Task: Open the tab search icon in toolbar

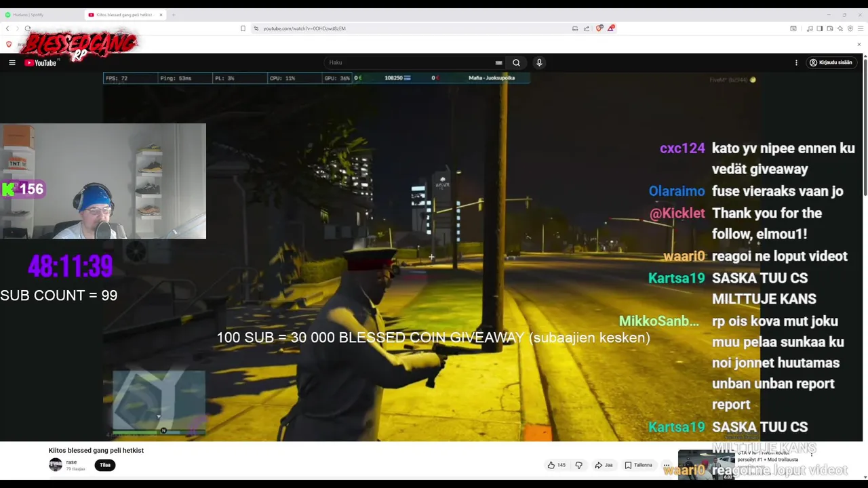Action: 793,28
